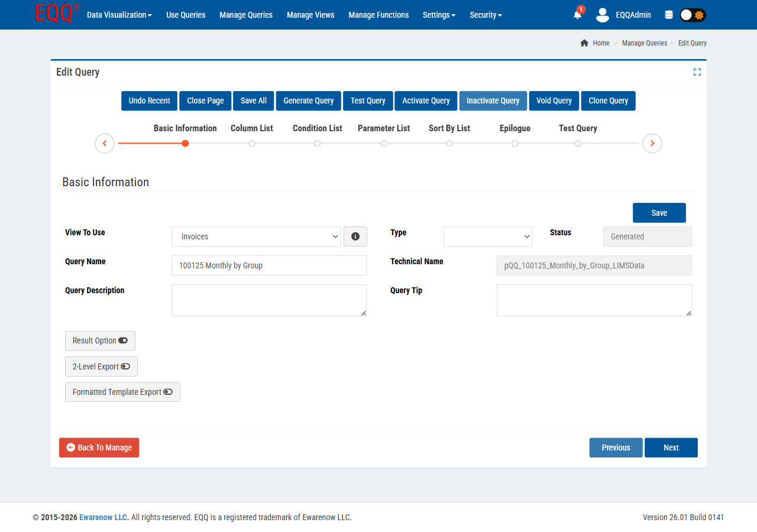Click the Generate Query button
757x532 pixels.
[x=308, y=100]
